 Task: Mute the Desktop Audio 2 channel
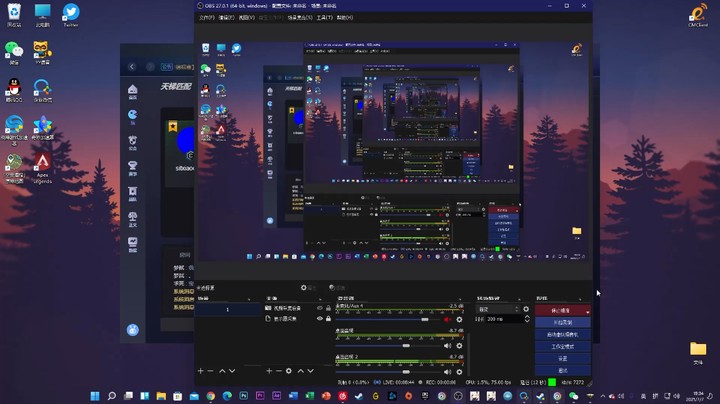pos(447,372)
